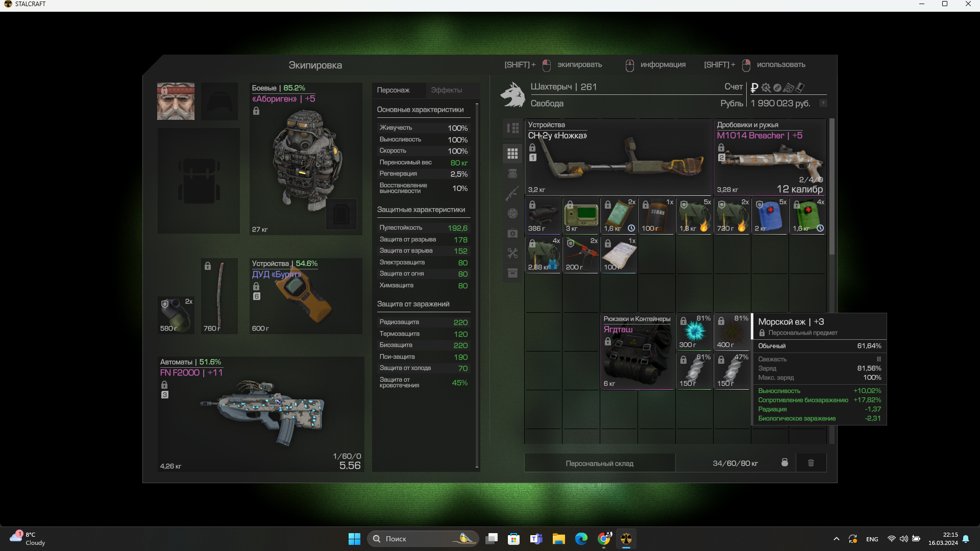The image size is (980, 551).
Task: Select the SC banknote currency icon
Action: [x=789, y=88]
